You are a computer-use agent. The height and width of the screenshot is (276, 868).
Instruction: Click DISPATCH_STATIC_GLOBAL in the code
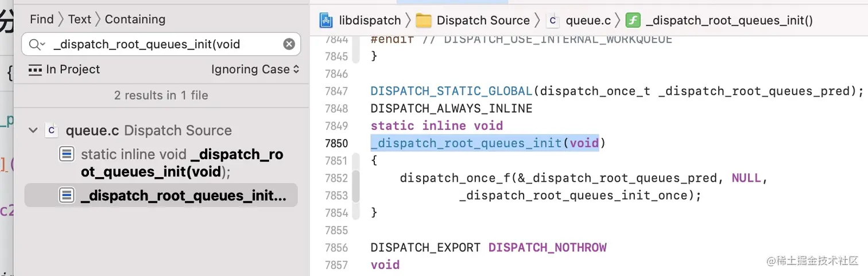tap(451, 91)
